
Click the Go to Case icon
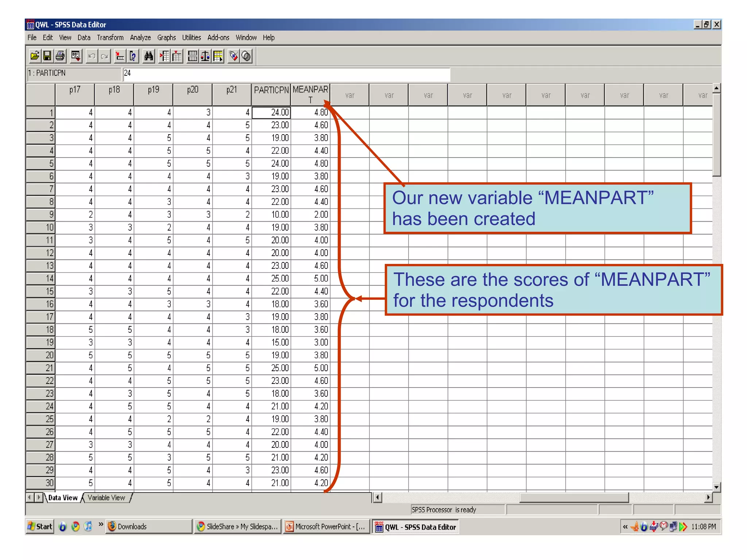click(x=120, y=56)
